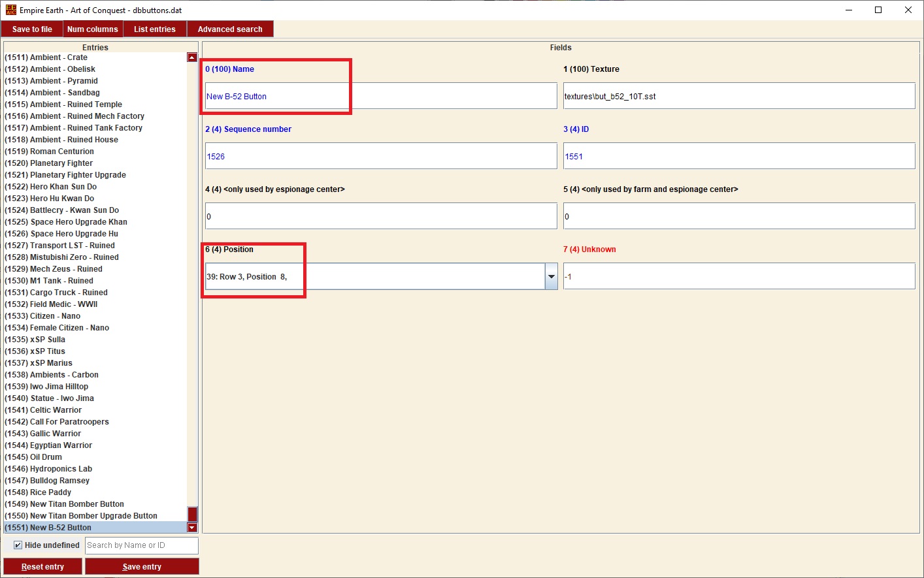Viewport: 924px width, 578px height.
Task: Click the Save entry button
Action: pyautogui.click(x=142, y=566)
